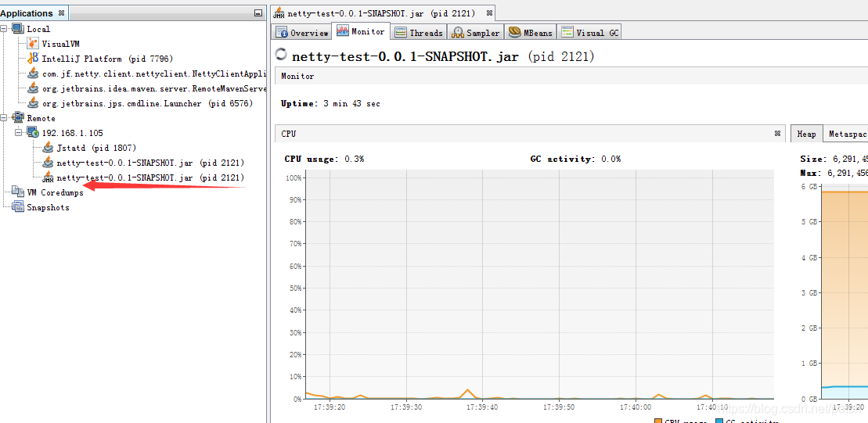Click the GC activity: 0.0% label
The width and height of the screenshot is (868, 423).
click(576, 159)
